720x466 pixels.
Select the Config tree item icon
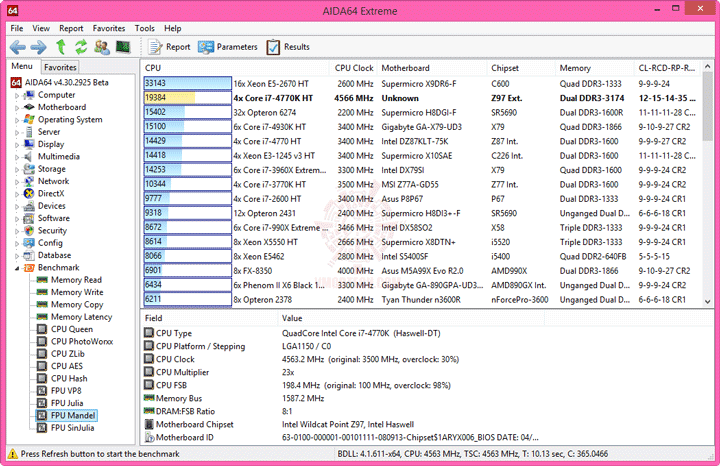pos(29,243)
